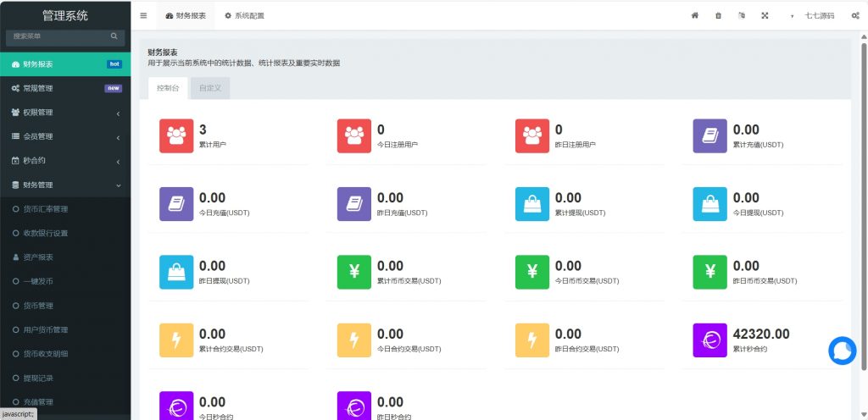Click the 管理系统 logo title
Image resolution: width=868 pixels, height=420 pixels.
tap(65, 15)
